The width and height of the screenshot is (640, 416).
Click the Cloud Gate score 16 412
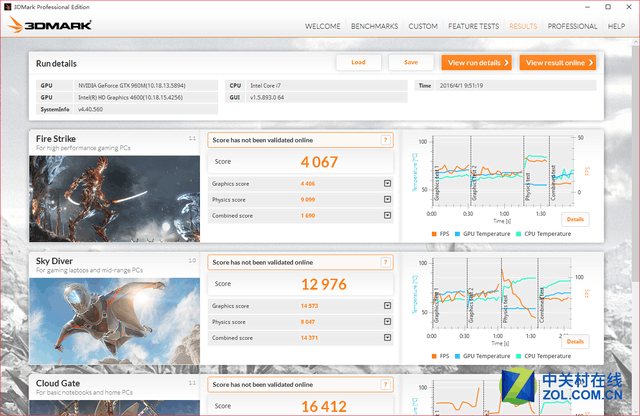click(324, 406)
